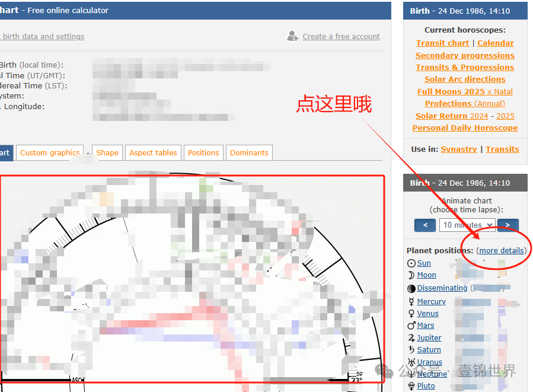This screenshot has width=533, height=392.
Task: Use chart in Transits
Action: [502, 149]
